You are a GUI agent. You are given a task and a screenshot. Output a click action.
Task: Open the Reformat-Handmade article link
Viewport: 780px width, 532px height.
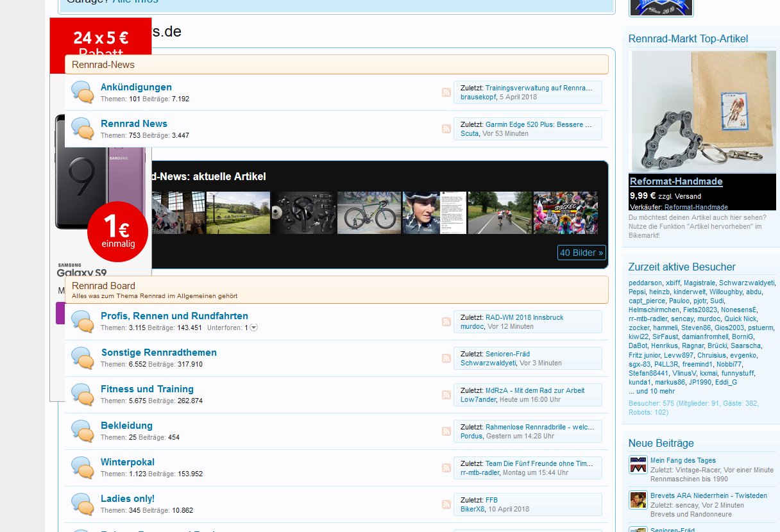(676, 181)
